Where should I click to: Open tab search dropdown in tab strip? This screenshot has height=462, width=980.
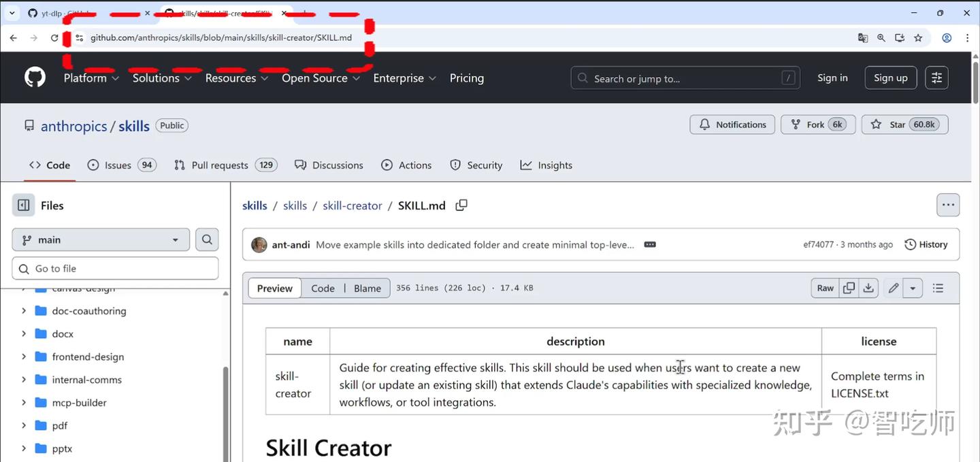pos(12,13)
